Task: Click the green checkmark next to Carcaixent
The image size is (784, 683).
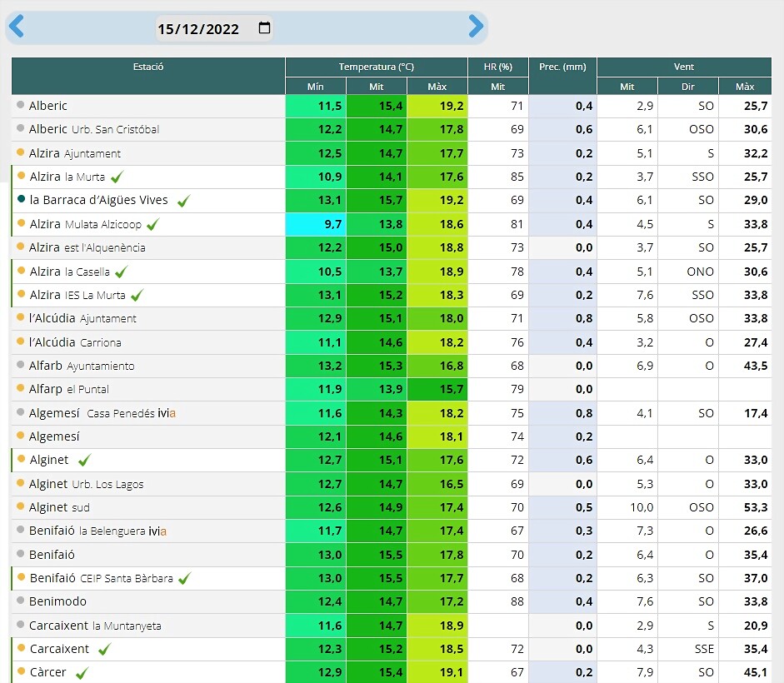Action: pyautogui.click(x=104, y=649)
